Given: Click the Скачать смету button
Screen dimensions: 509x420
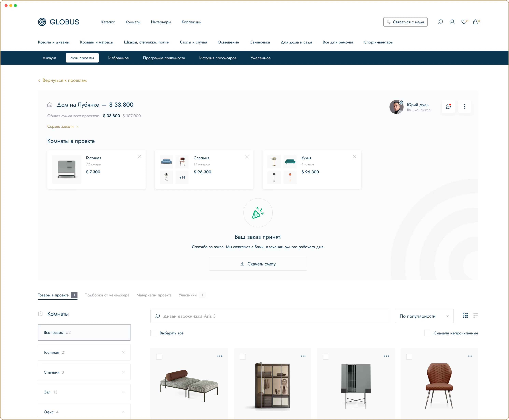Looking at the screenshot, I should point(258,264).
